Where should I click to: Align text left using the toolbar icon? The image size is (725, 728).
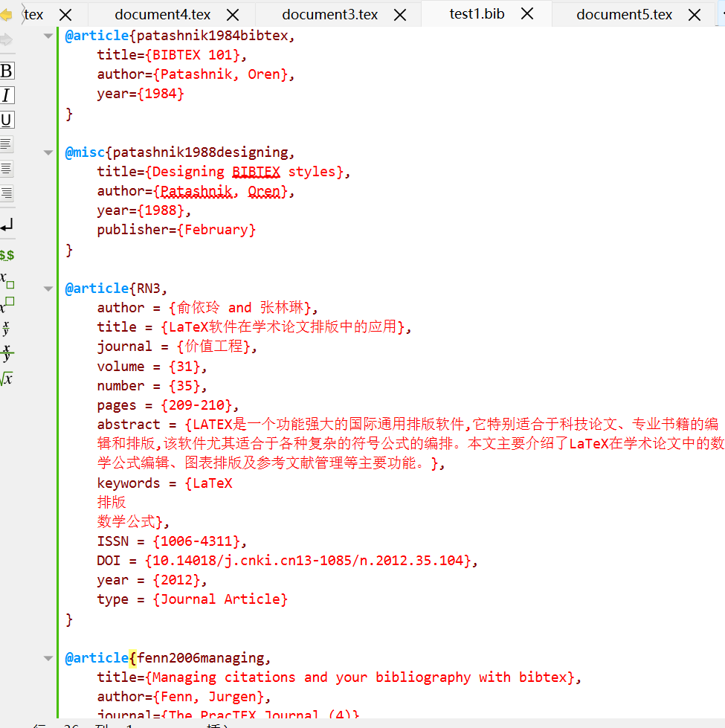click(x=6, y=144)
